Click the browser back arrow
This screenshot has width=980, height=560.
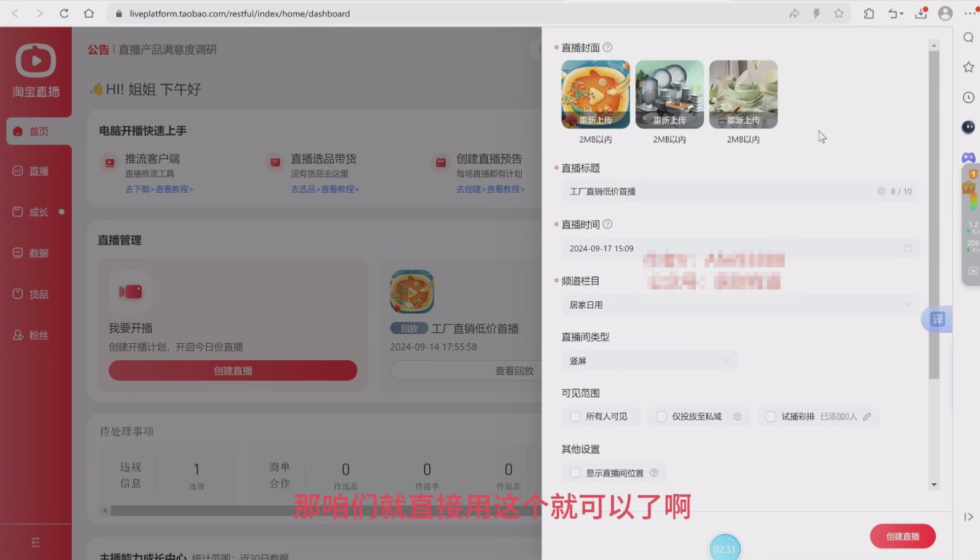pyautogui.click(x=15, y=13)
